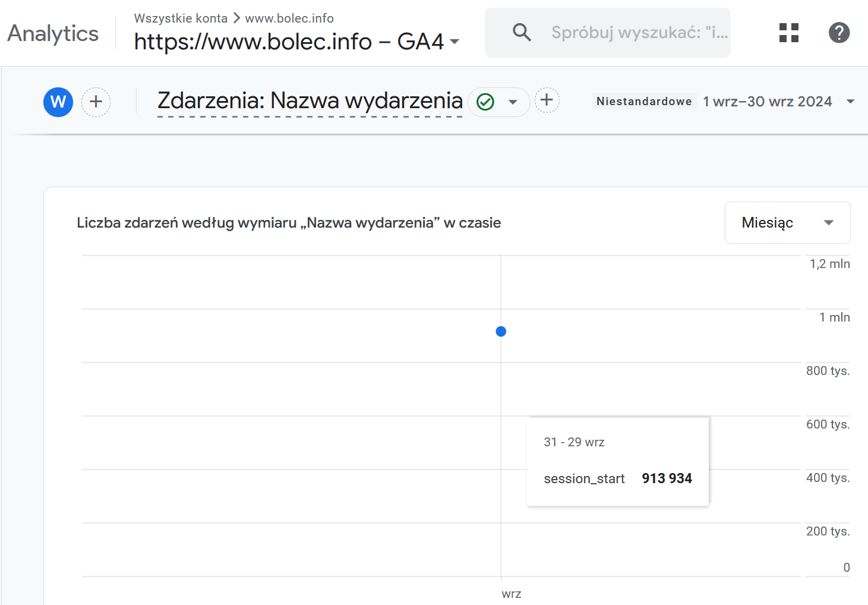Viewport: 868px width, 605px height.
Task: Open the Google apps grid icon
Action: tap(789, 33)
